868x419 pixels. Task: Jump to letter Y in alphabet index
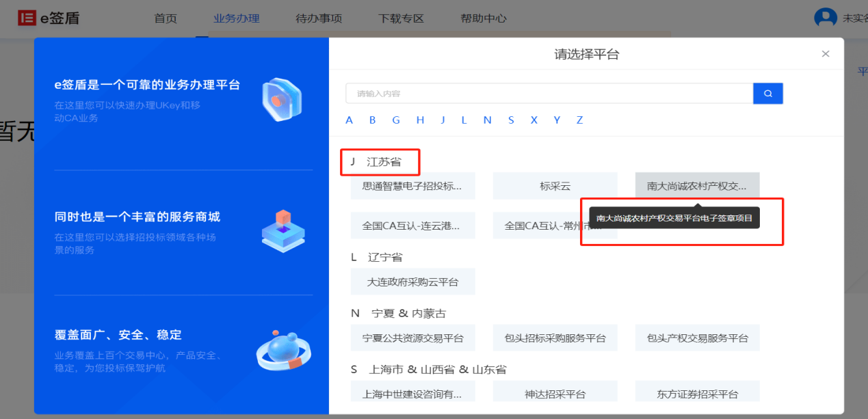point(557,120)
